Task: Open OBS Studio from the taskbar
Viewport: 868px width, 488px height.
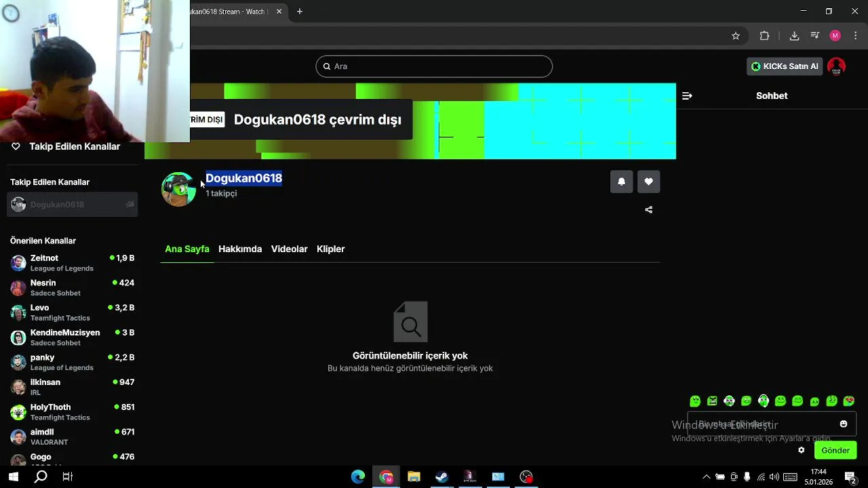Action: point(526,476)
